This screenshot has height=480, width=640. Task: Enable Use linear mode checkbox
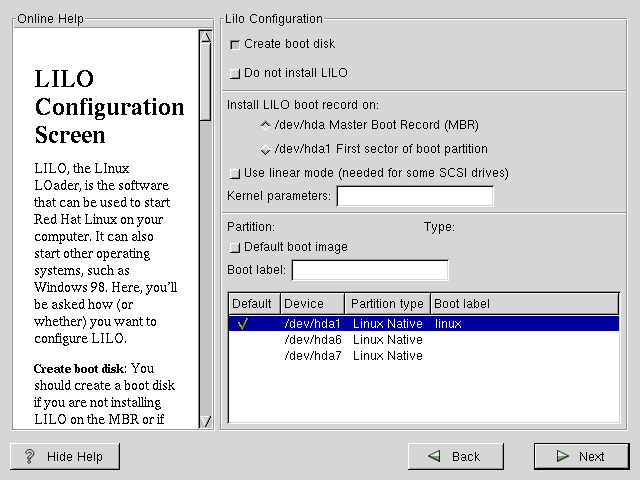coord(235,173)
